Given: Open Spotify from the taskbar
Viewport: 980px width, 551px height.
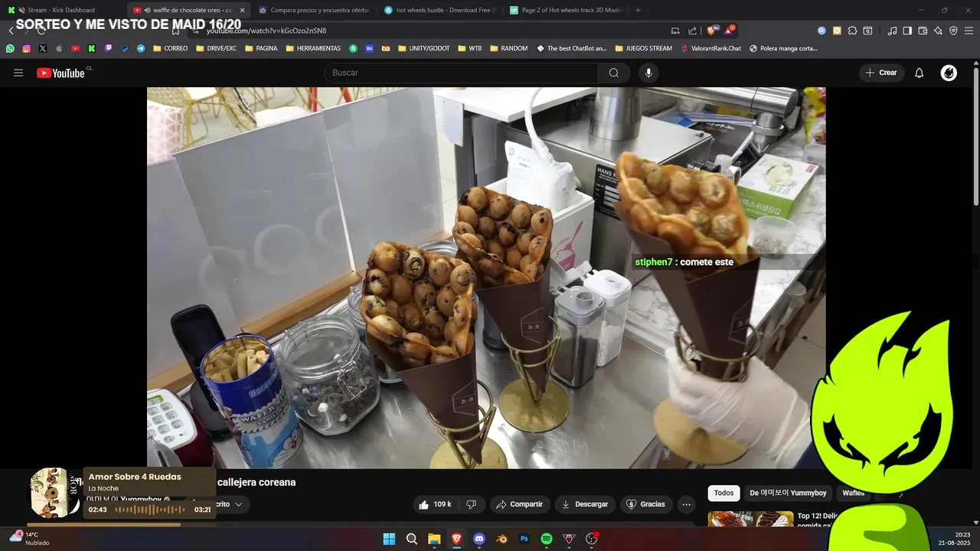Looking at the screenshot, I should click(x=547, y=539).
